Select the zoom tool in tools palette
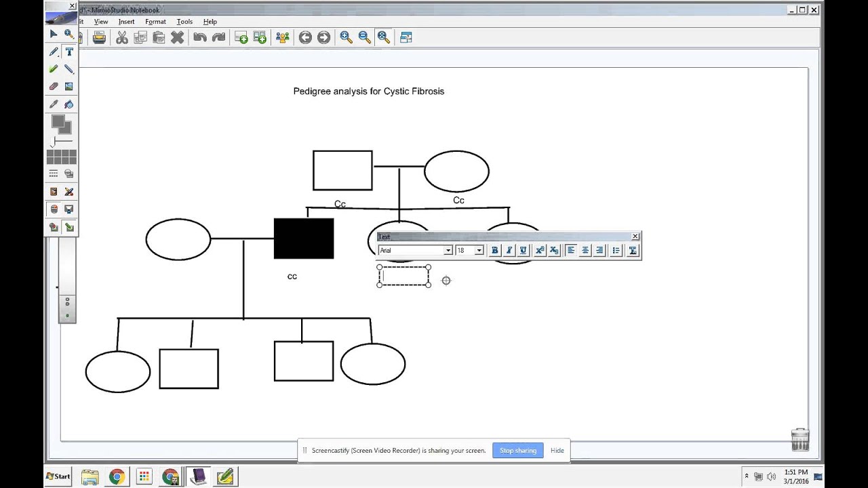 coord(68,34)
